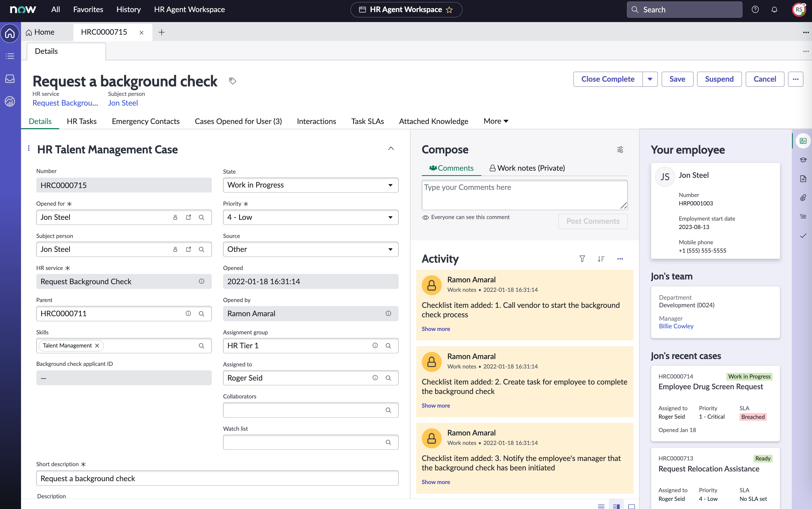This screenshot has height=509, width=812.
Task: Click the Type your Comments here field
Action: (x=524, y=195)
